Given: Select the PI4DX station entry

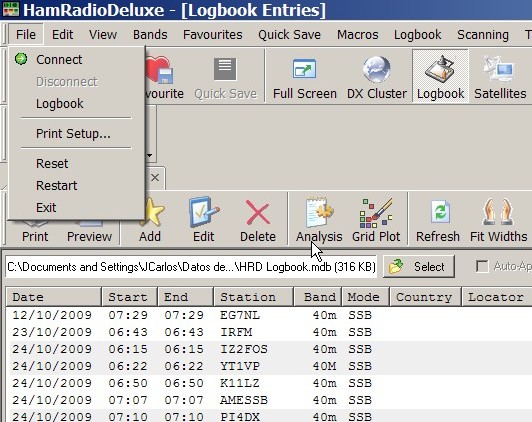Looking at the screenshot, I should pos(240,417).
